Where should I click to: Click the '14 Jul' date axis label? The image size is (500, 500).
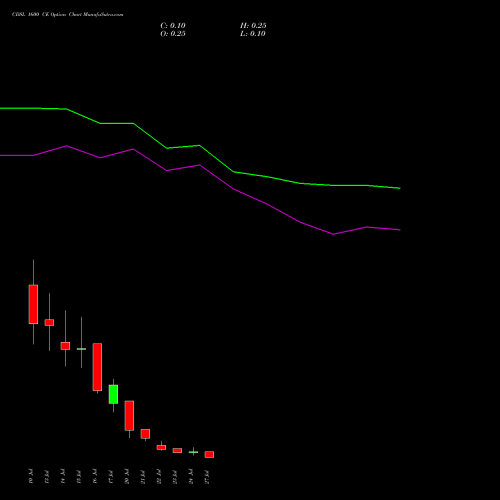tap(63, 476)
